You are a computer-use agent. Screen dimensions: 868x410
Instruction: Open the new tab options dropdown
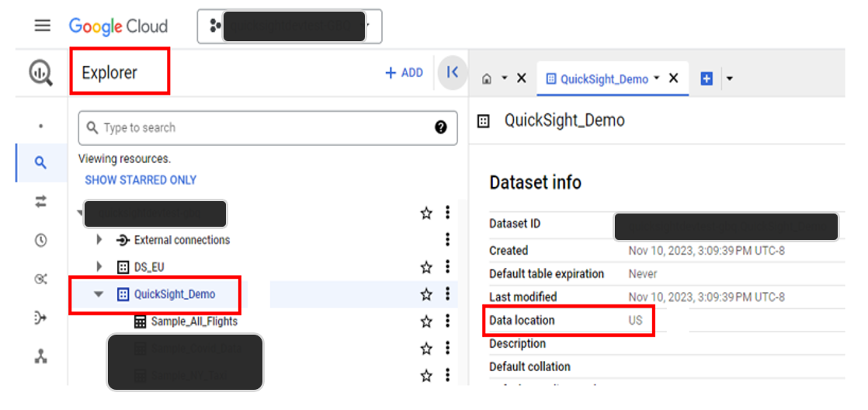730,79
